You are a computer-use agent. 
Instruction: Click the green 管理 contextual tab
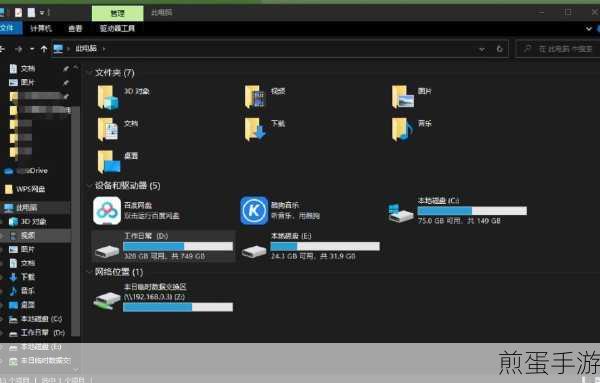[x=117, y=13]
